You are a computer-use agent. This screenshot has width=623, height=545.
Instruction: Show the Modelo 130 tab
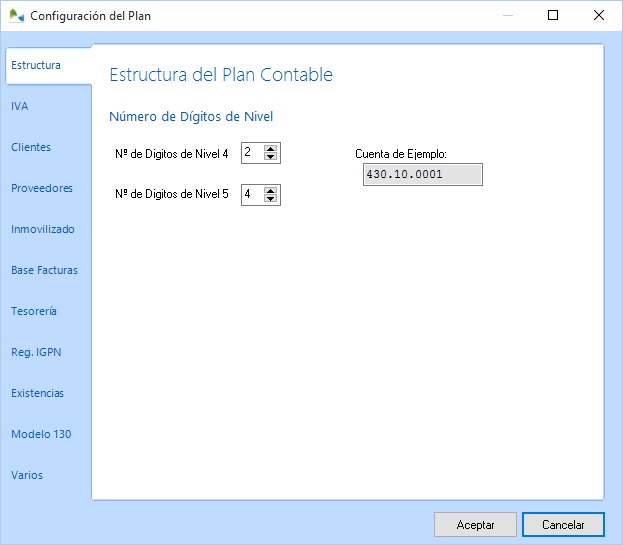41,434
